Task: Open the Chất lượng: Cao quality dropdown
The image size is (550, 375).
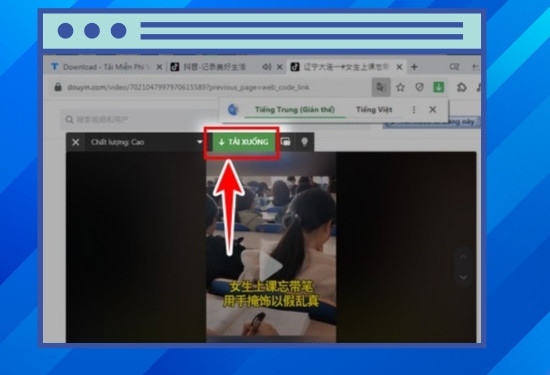Action: (x=146, y=142)
